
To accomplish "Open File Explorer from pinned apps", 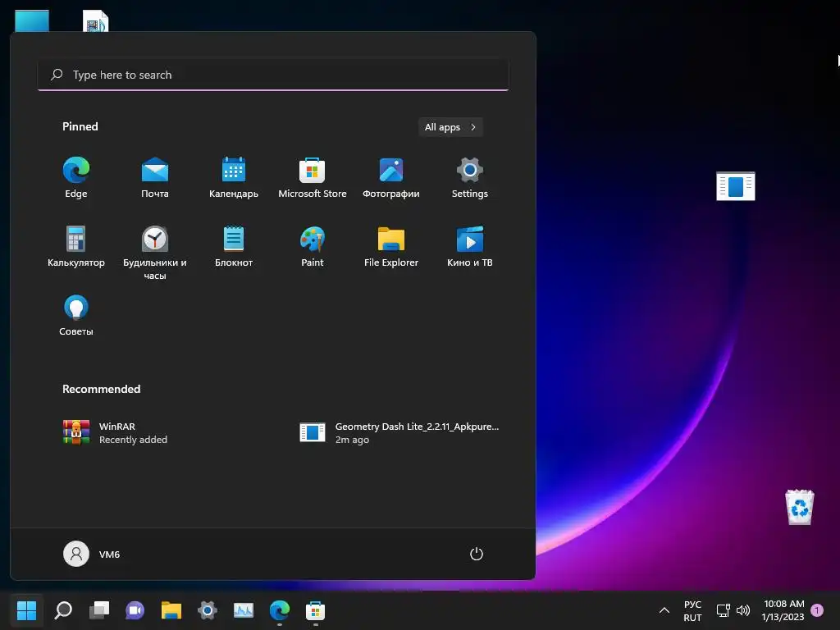I will tap(391, 246).
